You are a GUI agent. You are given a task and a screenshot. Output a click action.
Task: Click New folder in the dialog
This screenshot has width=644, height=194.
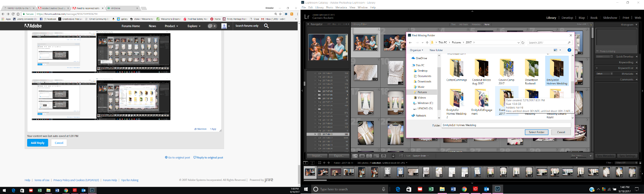coord(436,50)
